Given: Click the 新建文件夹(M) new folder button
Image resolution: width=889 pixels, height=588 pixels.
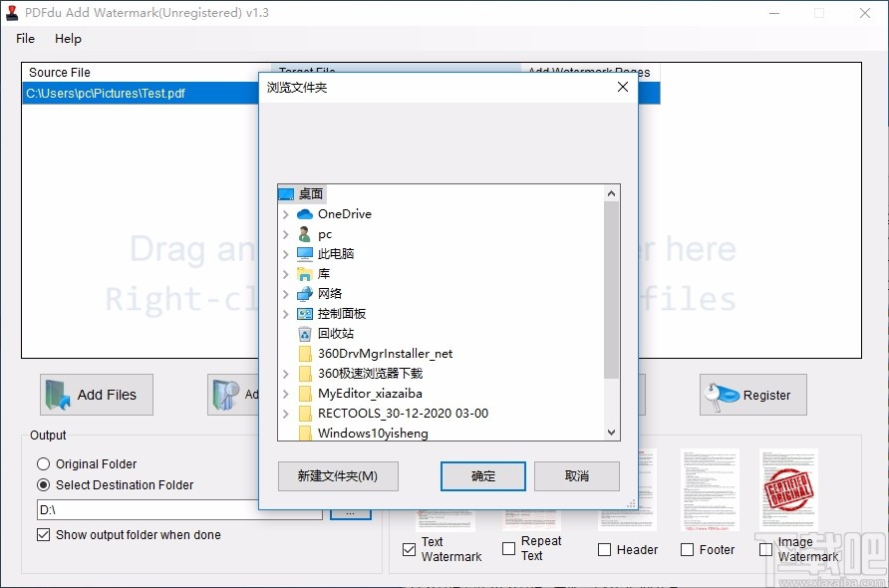Looking at the screenshot, I should [x=338, y=476].
